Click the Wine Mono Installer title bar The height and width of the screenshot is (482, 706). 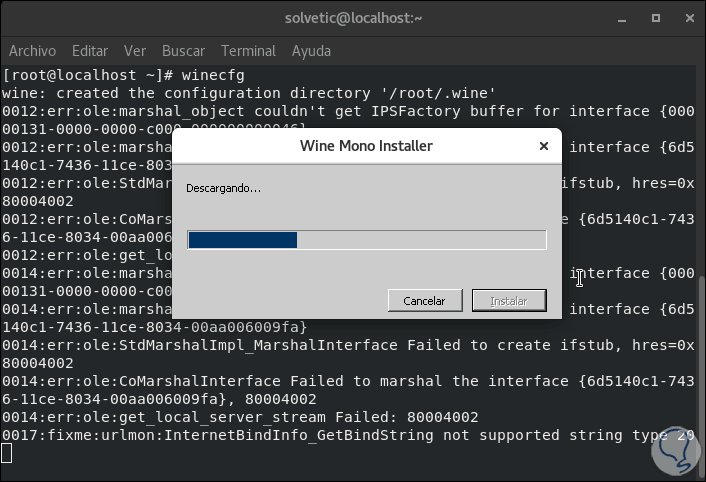click(366, 146)
